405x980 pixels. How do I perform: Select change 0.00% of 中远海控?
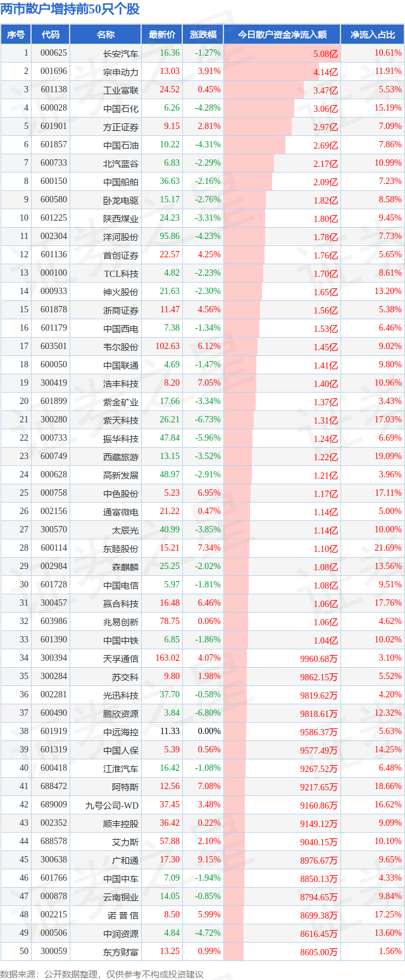click(209, 732)
